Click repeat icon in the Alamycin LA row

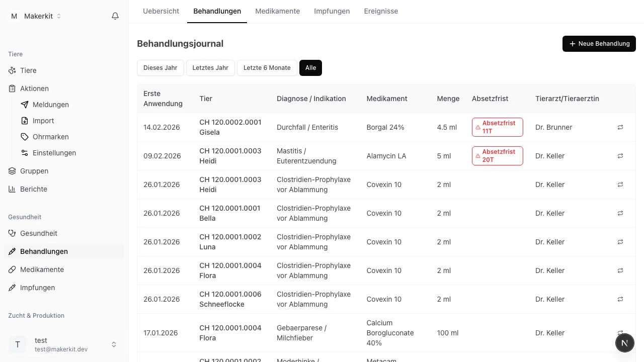(x=620, y=156)
